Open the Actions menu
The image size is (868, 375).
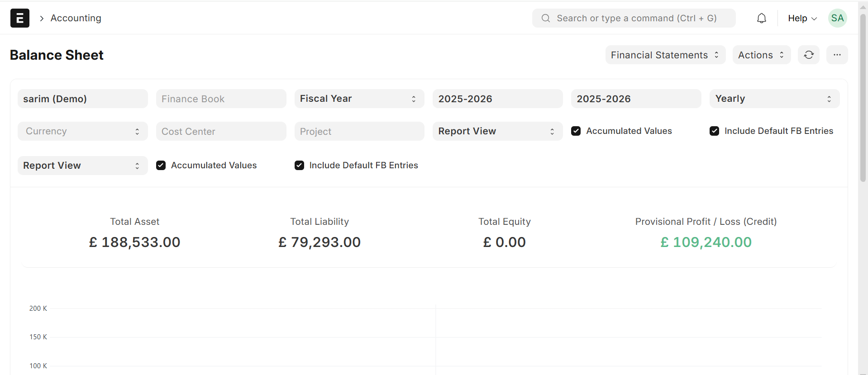761,55
